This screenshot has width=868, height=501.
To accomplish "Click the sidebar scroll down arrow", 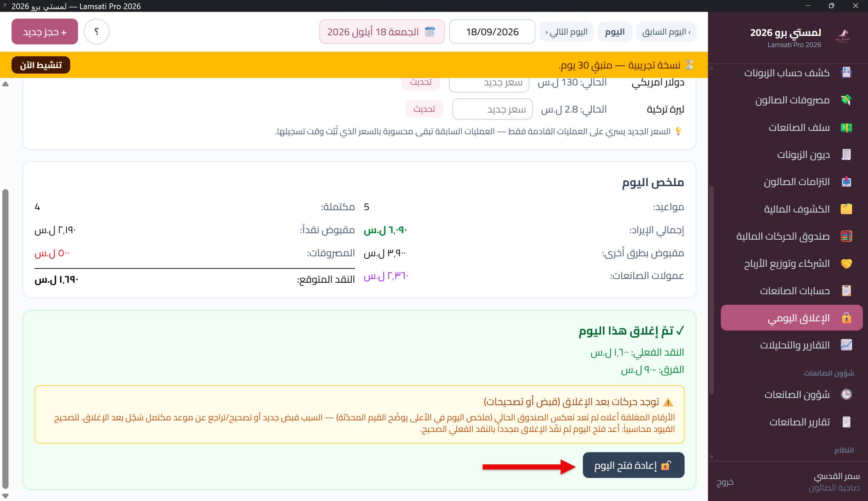I will (711, 457).
